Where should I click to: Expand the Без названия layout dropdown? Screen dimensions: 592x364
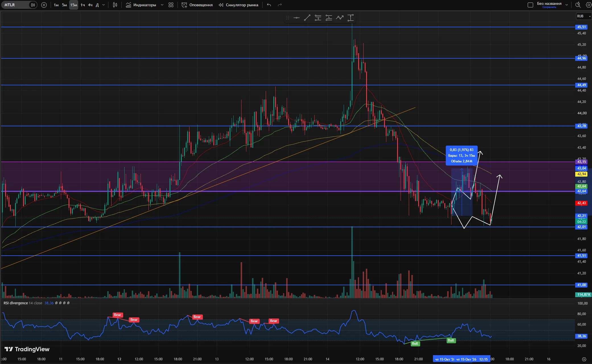click(x=566, y=5)
